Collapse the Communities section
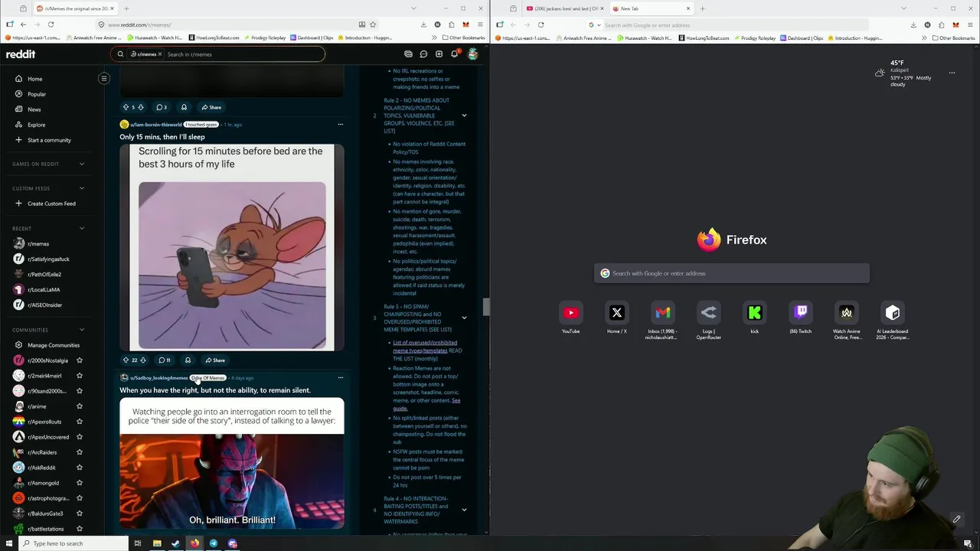The height and width of the screenshot is (551, 980). point(82,330)
